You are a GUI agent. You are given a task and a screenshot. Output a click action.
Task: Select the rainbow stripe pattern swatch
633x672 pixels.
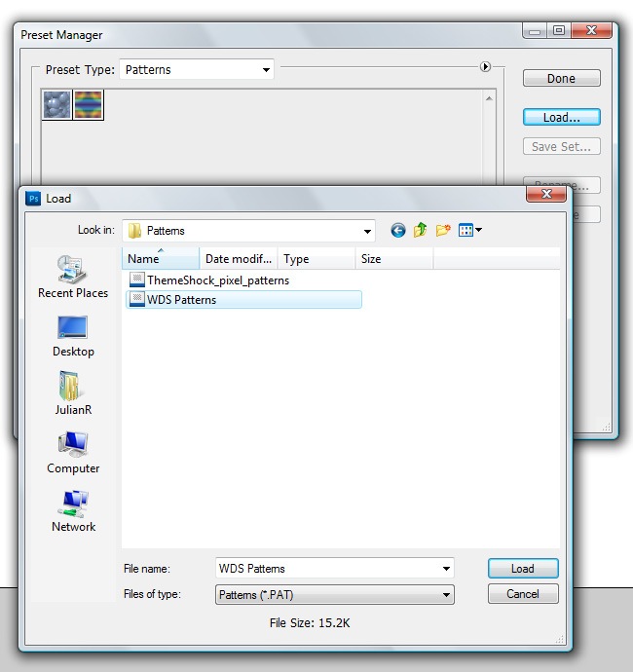(89, 105)
